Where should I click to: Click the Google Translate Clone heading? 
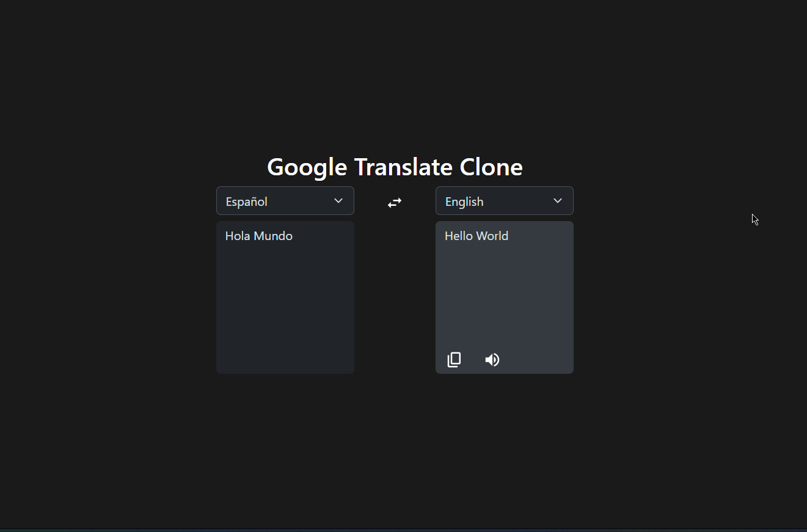[395, 167]
